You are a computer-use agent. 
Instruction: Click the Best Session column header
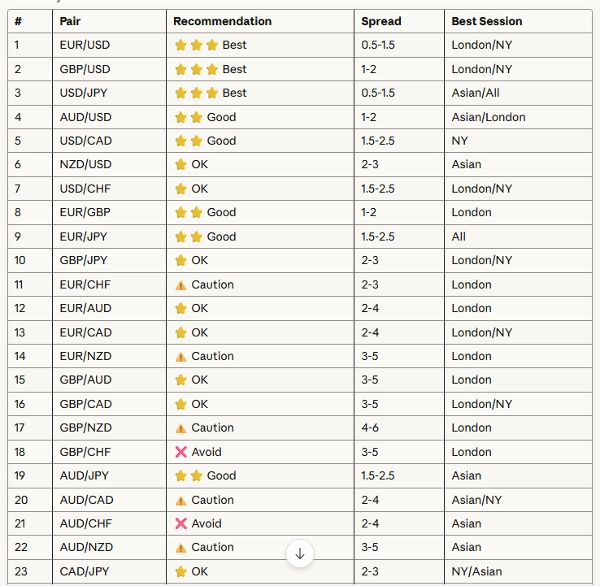[487, 21]
